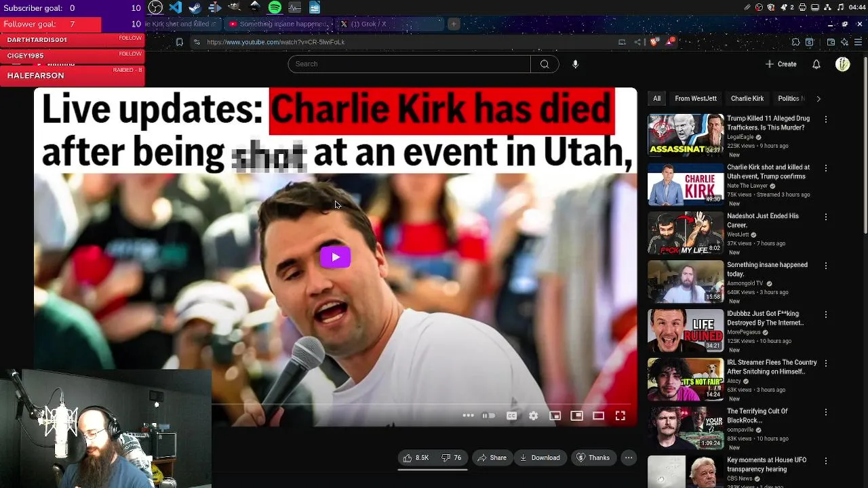Viewport: 868px width, 488px height.
Task: Open video player settings gear
Action: click(x=533, y=415)
